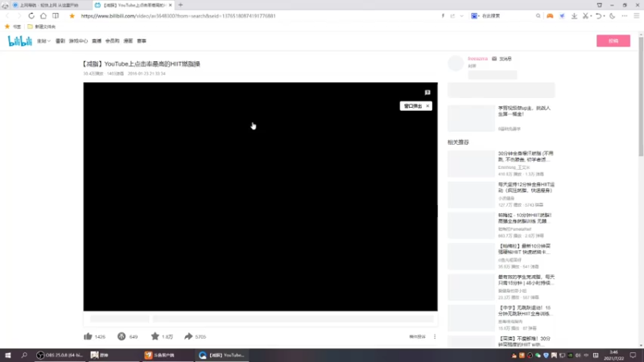Click the window pop-out label
Screen dimensions: 644x362
pyautogui.click(x=413, y=106)
